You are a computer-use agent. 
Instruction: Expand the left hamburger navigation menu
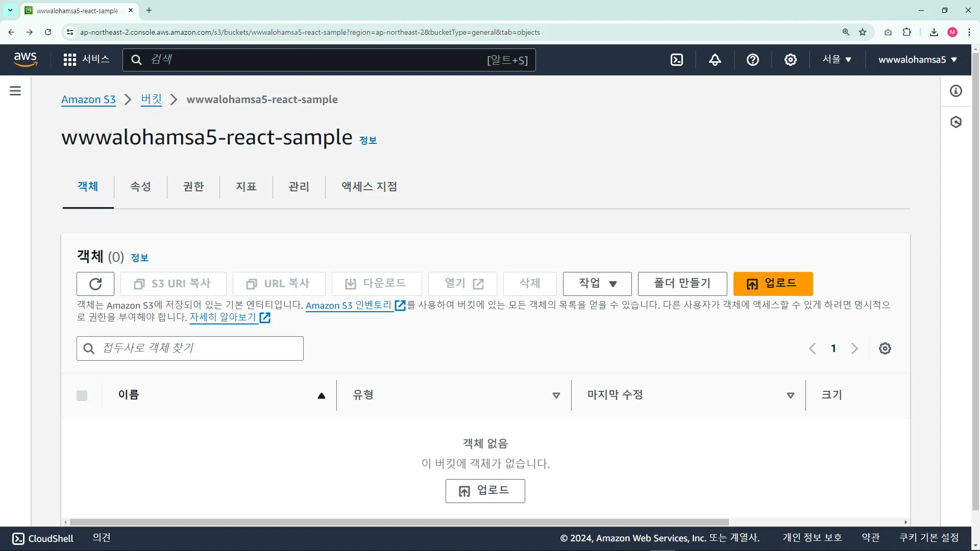tap(15, 91)
